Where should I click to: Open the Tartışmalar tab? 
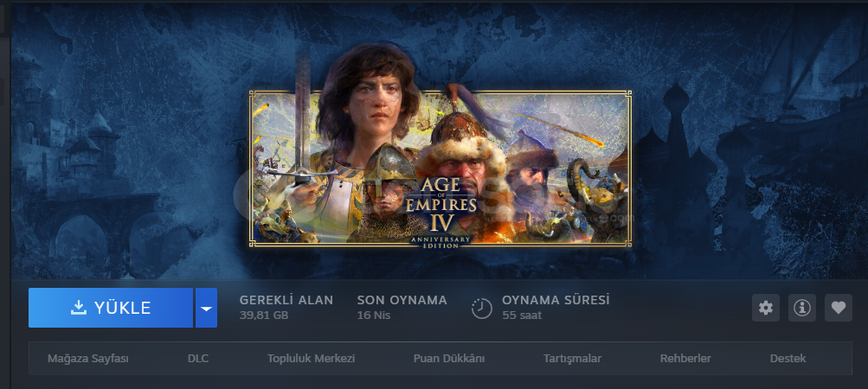572,359
